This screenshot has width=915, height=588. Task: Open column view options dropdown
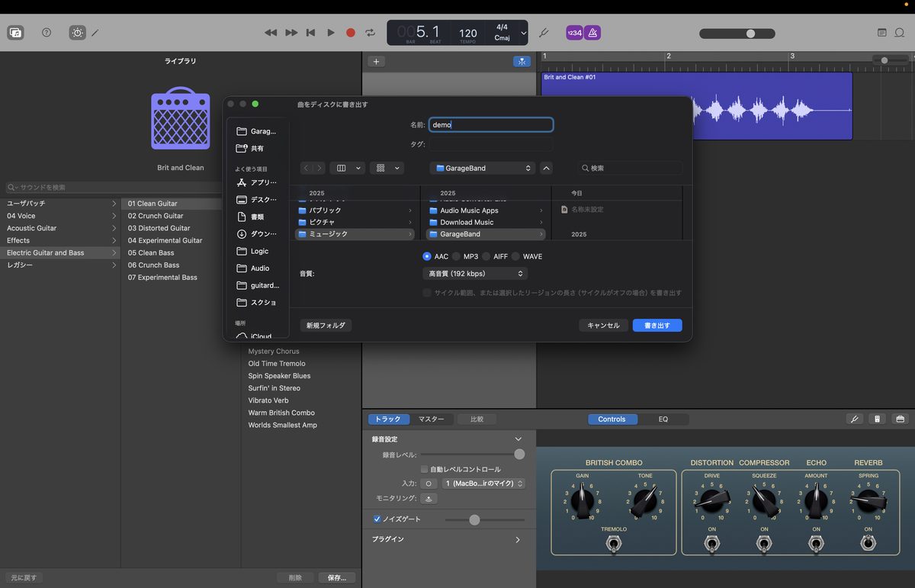tap(348, 168)
